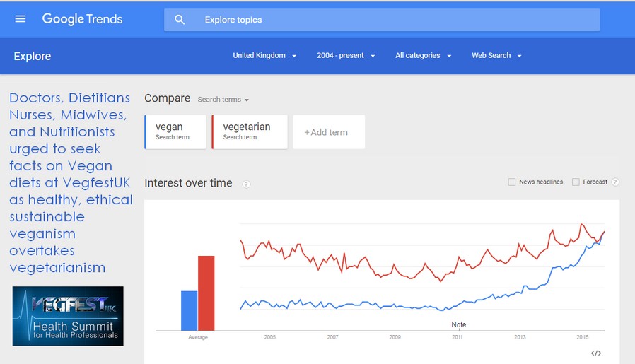Screen dimensions: 635x364
Task: Click the search magnifier icon
Action: click(x=180, y=20)
